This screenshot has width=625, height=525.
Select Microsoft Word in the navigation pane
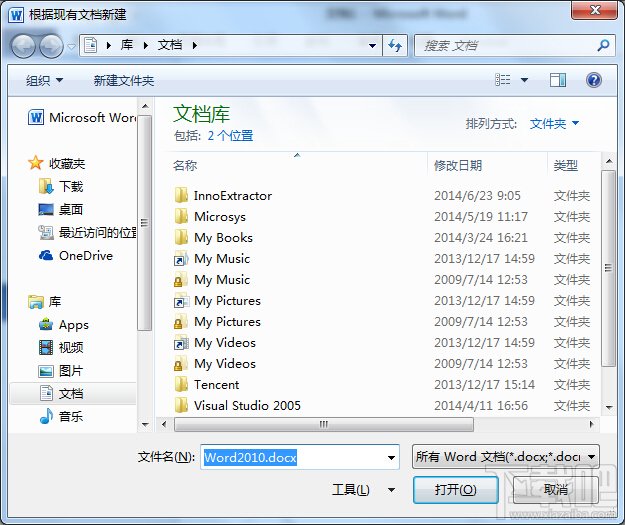coord(82,118)
